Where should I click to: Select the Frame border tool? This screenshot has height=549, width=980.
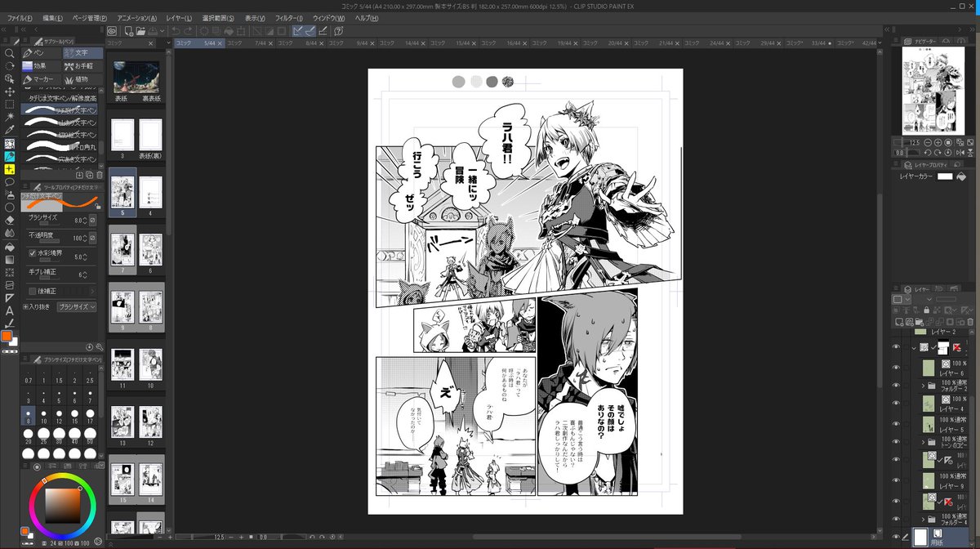point(9,284)
